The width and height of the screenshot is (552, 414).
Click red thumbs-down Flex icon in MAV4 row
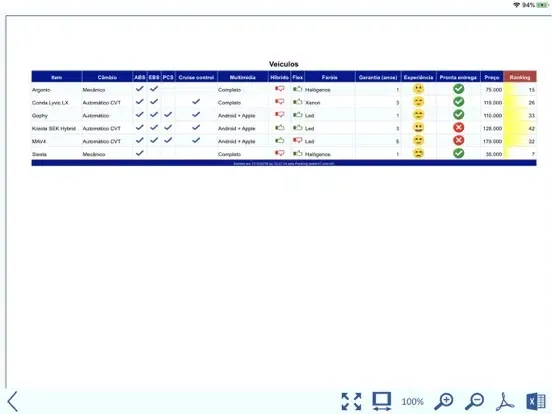click(x=297, y=140)
